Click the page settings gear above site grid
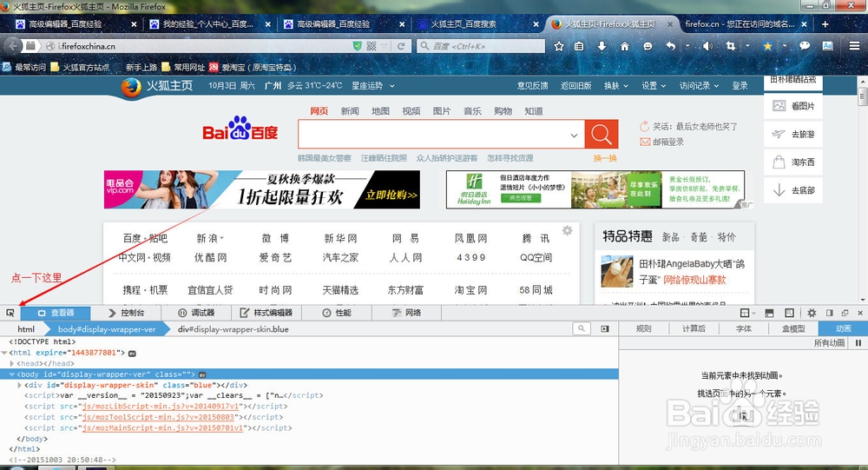 click(568, 230)
